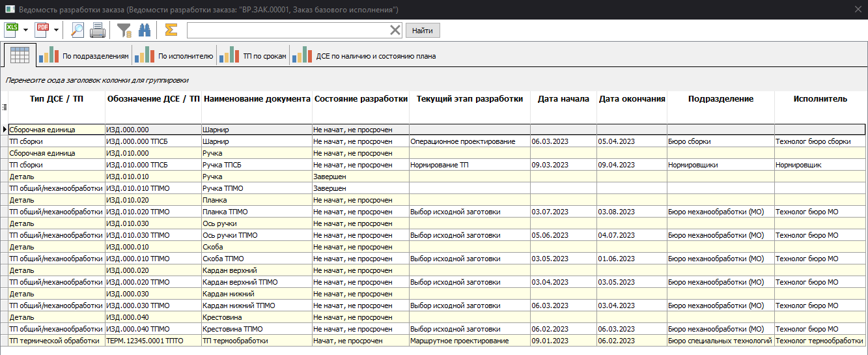Open print preview with magnifier icon
This screenshot has width=868, height=355.
pyautogui.click(x=77, y=29)
